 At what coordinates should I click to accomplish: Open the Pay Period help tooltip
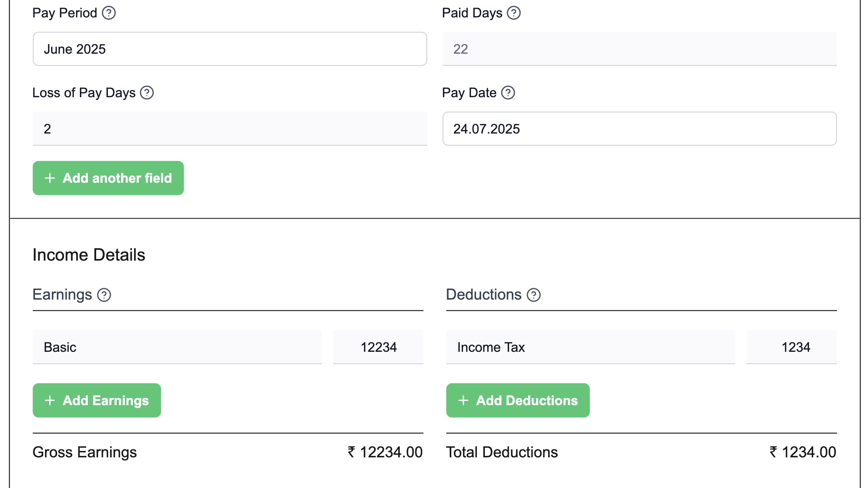click(109, 13)
